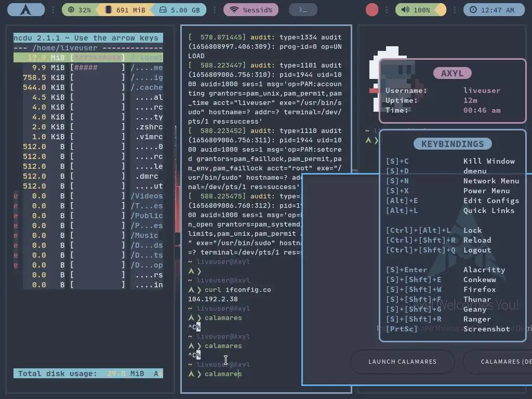Click the calamares command at terminal prompt
532x399 pixels.
tap(223, 374)
